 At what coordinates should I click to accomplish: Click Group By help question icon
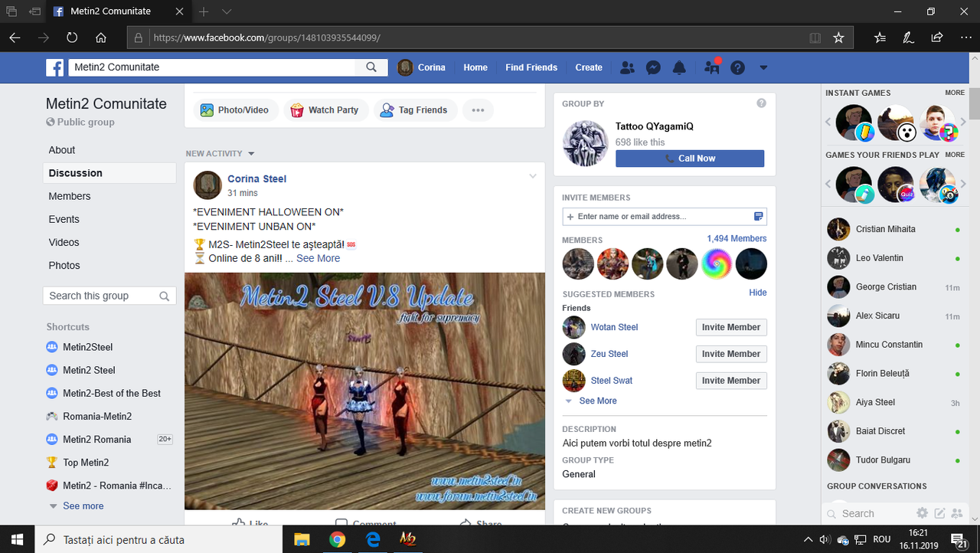[761, 103]
